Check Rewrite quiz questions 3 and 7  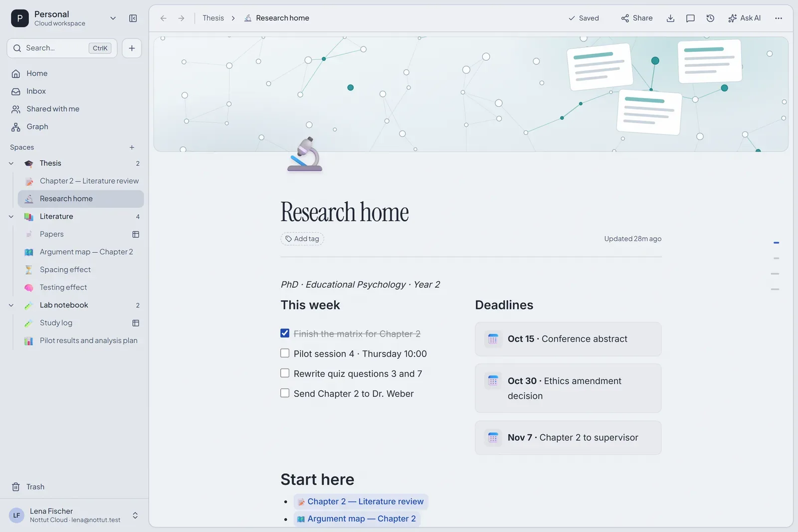point(285,373)
